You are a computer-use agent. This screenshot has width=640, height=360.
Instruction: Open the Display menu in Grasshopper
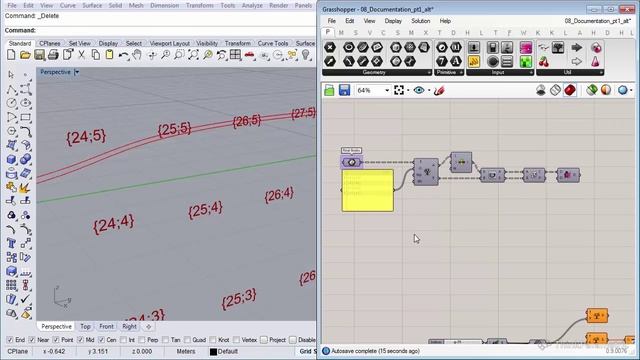pos(393,21)
